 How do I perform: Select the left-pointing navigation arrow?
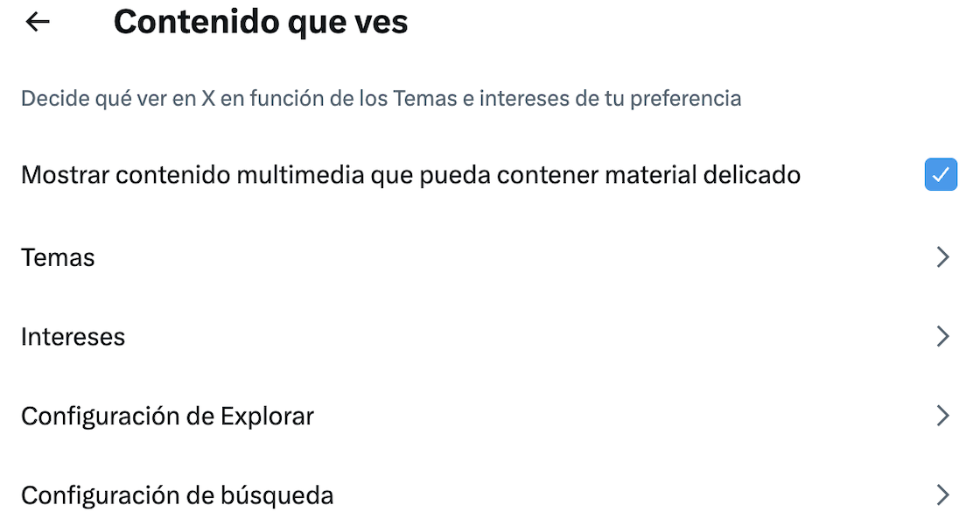tap(37, 22)
